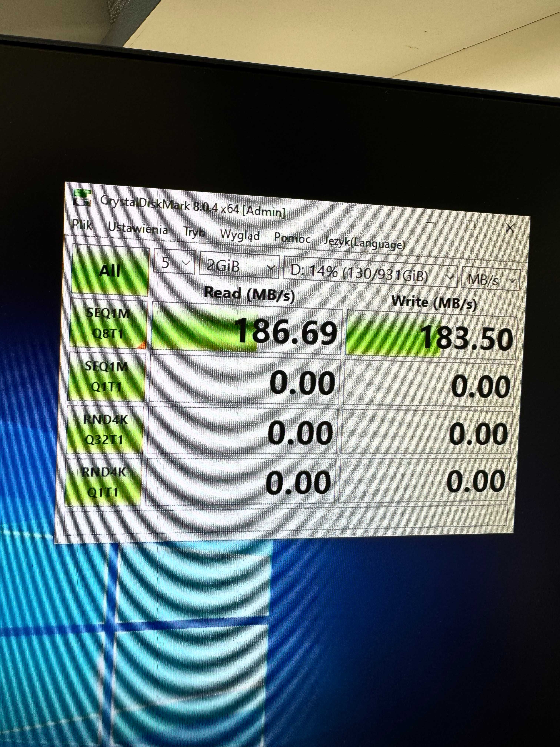Click the CrystalDiskMark app icon in title bar

coord(83,198)
